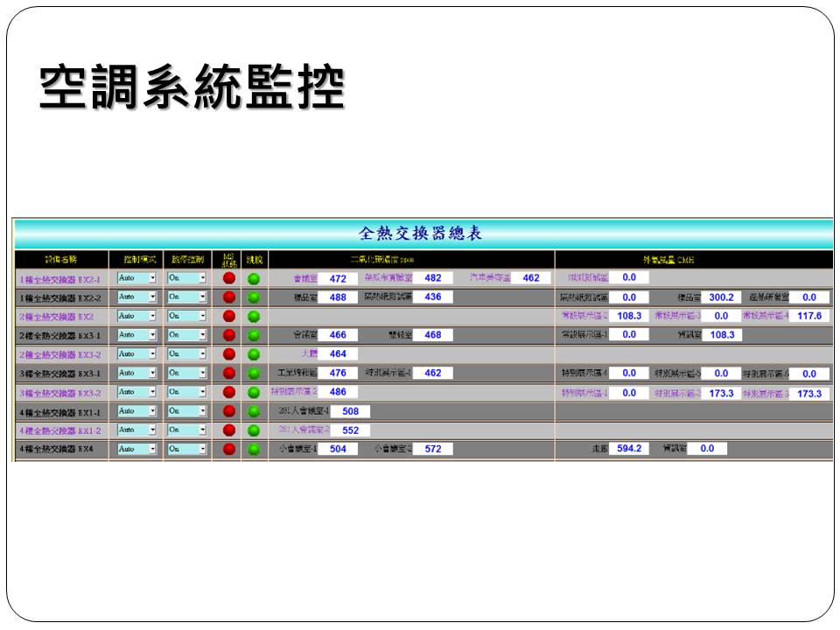The width and height of the screenshot is (840, 630).
Task: Select the CO2 reading "472"
Action: [338, 278]
